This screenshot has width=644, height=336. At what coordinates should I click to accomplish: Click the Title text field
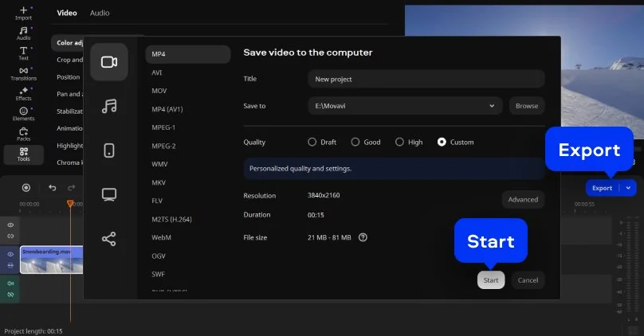pos(426,79)
